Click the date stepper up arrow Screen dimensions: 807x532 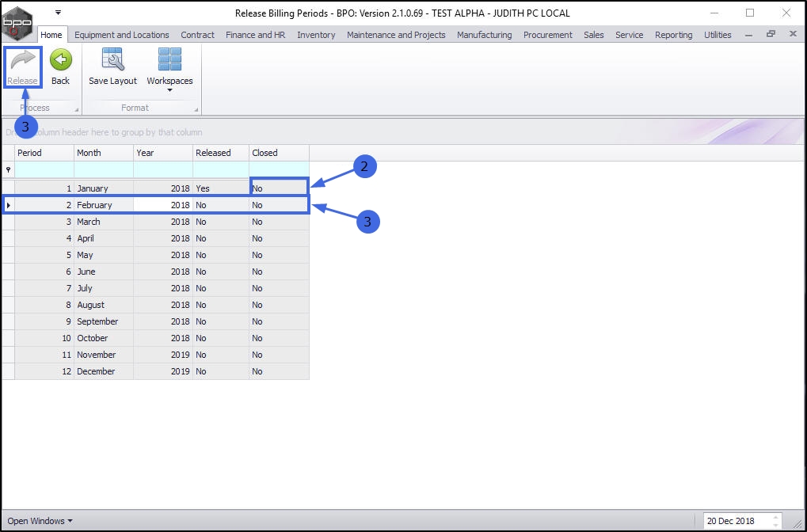(775, 517)
